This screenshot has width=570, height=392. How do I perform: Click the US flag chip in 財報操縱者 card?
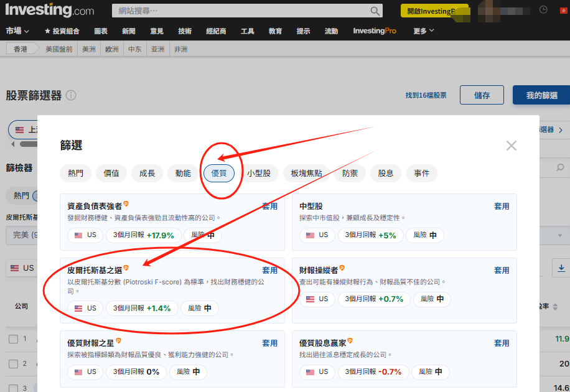tap(317, 299)
